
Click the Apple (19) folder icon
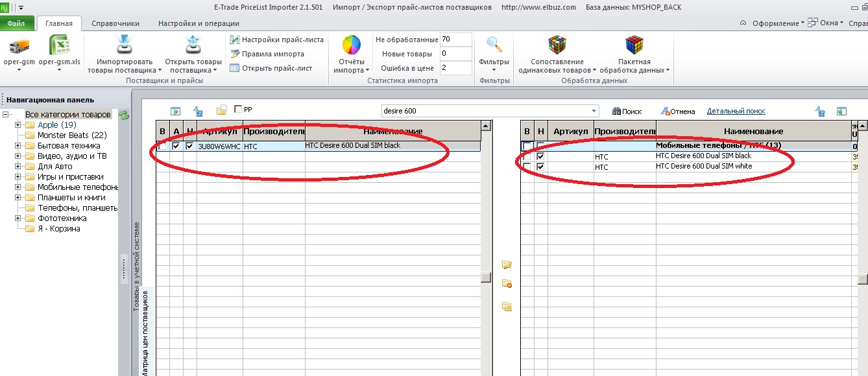coord(30,125)
